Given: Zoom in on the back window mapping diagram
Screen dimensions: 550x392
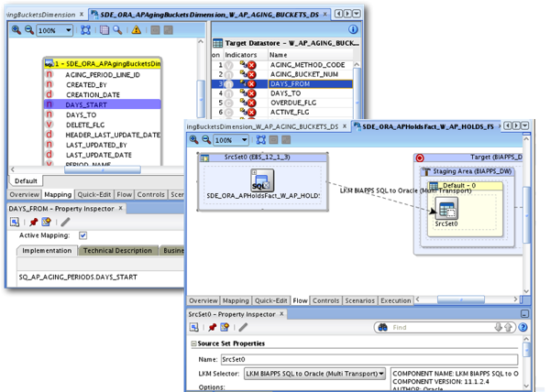Looking at the screenshot, I should [16, 30].
